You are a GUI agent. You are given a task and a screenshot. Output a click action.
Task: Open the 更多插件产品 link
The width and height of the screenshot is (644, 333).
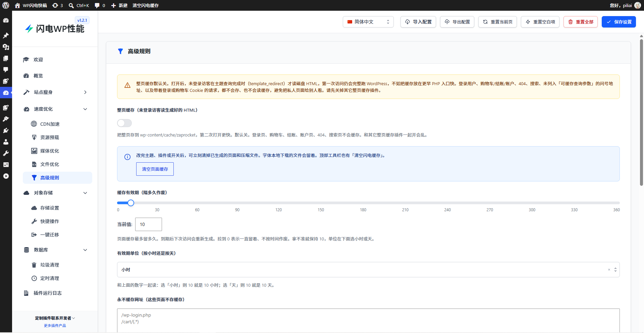click(55, 326)
